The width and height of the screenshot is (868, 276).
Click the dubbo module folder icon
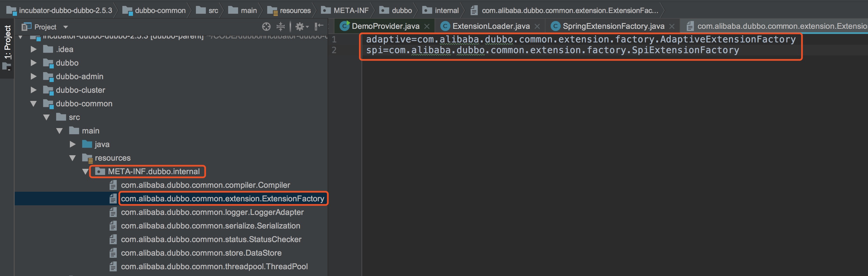coord(48,63)
